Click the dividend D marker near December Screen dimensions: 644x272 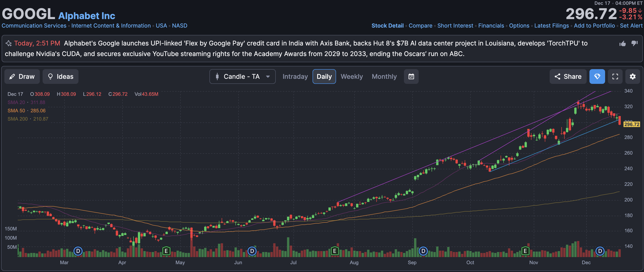(x=600, y=251)
